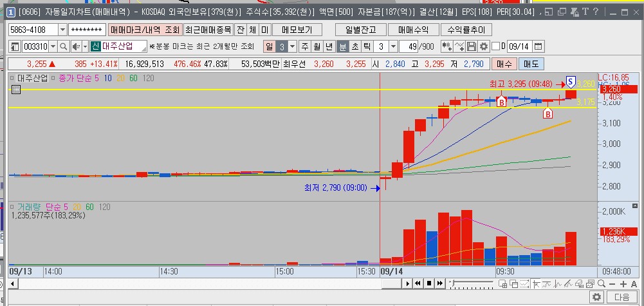Screen dimensions: 644x306
Task: Open dropdown arrow beside speaker icon
Action: (85, 46)
